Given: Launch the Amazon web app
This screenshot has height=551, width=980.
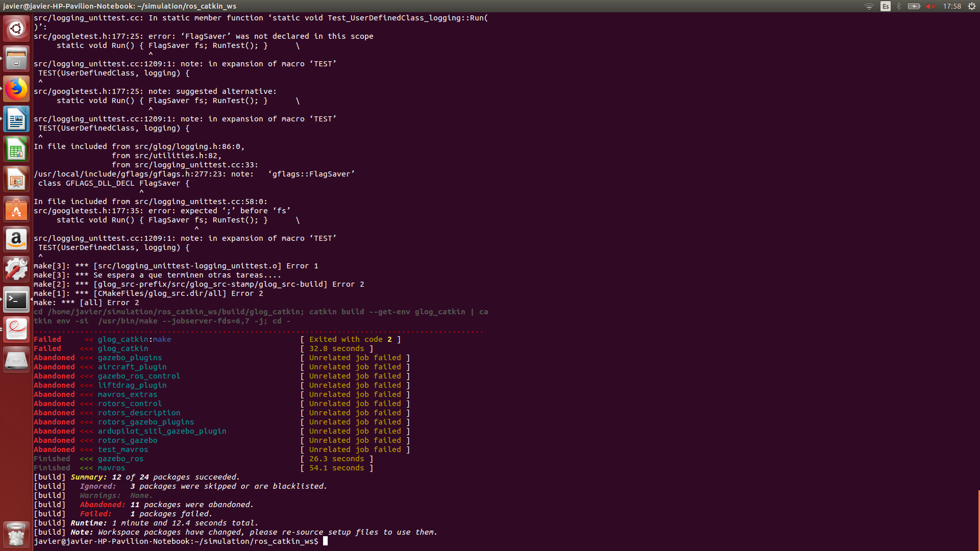Looking at the screenshot, I should click(16, 239).
